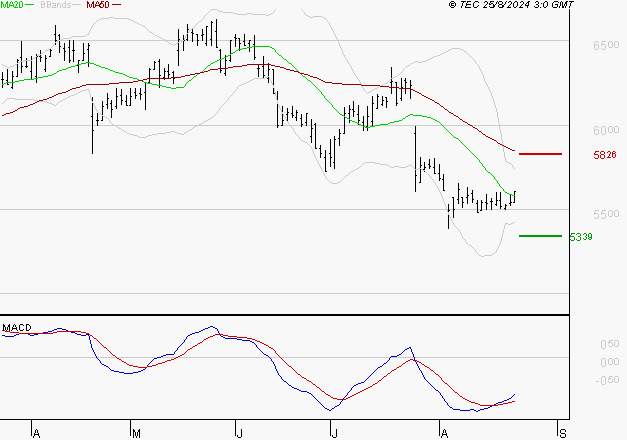Click the BBands legend label

[x=56, y=5]
